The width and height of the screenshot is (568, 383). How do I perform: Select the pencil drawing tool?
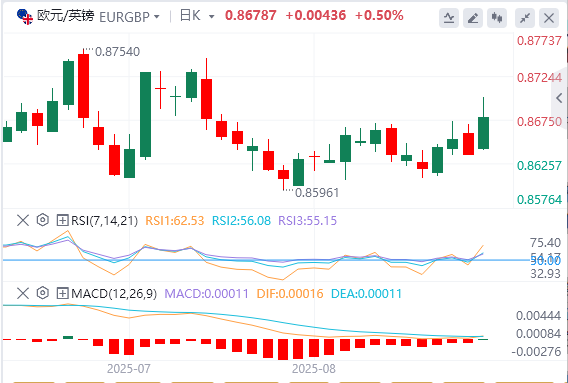(x=473, y=18)
